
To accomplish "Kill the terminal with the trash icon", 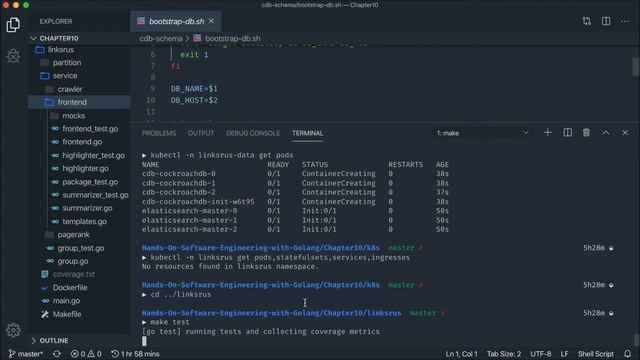I will pos(586,133).
